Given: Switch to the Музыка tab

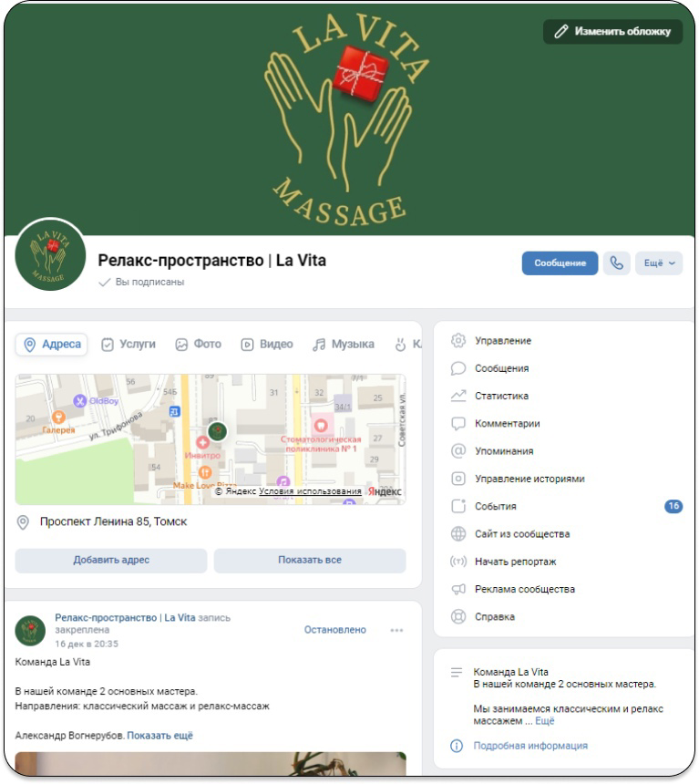Looking at the screenshot, I should pyautogui.click(x=343, y=345).
